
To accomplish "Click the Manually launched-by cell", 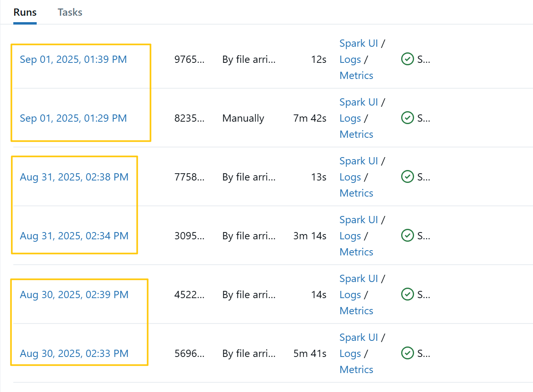I will (243, 118).
